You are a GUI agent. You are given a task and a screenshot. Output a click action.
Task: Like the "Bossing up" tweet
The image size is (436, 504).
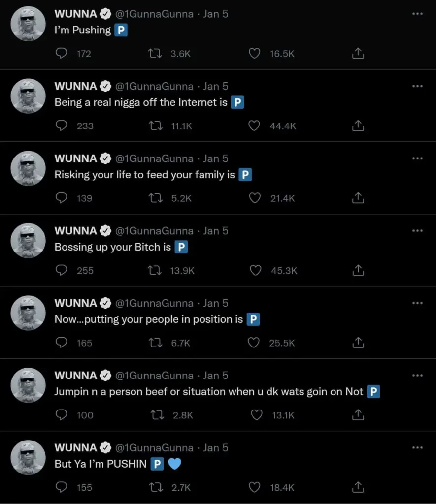pos(255,270)
